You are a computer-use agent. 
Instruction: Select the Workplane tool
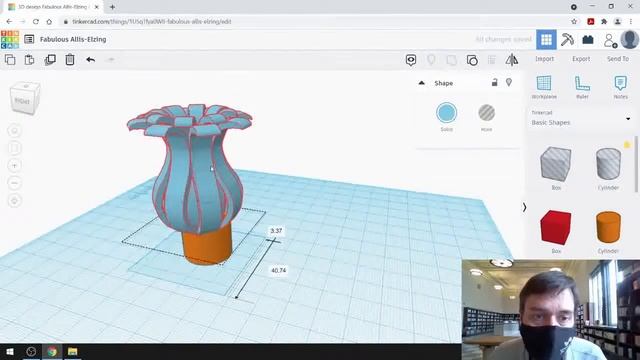point(544,87)
